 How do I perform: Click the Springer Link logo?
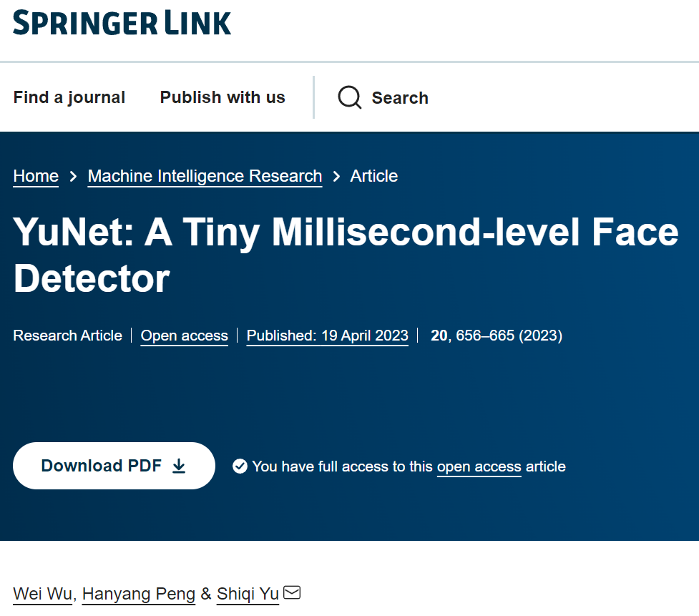pyautogui.click(x=122, y=23)
